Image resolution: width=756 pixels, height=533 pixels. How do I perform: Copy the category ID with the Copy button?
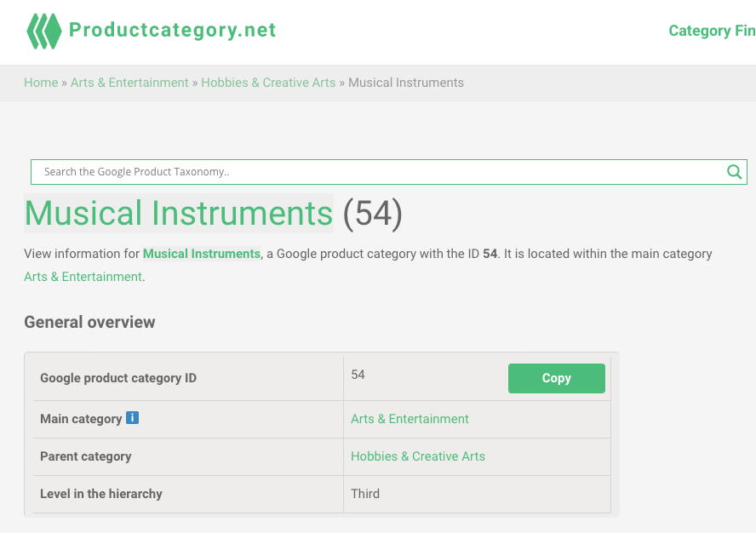[x=557, y=378]
